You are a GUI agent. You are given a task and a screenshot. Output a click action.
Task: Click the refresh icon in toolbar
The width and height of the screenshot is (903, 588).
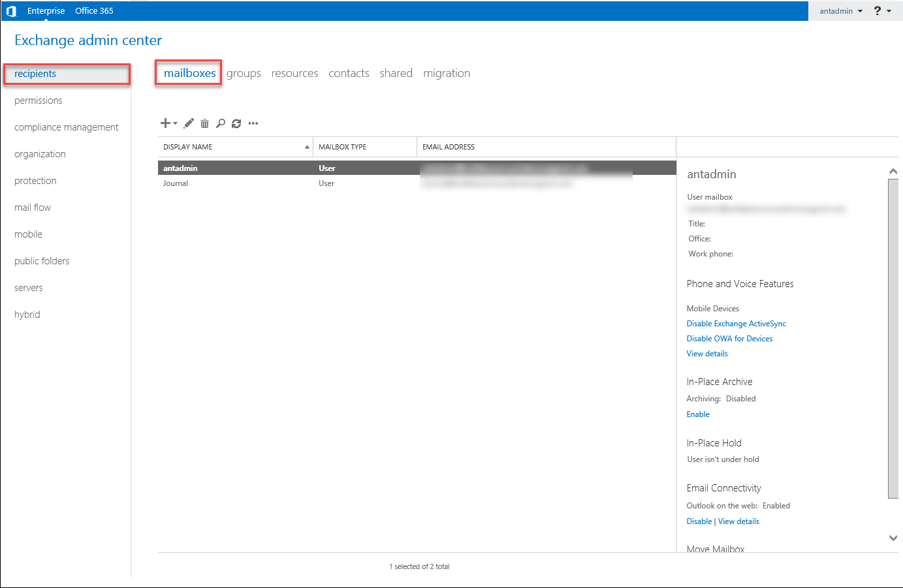click(x=236, y=123)
